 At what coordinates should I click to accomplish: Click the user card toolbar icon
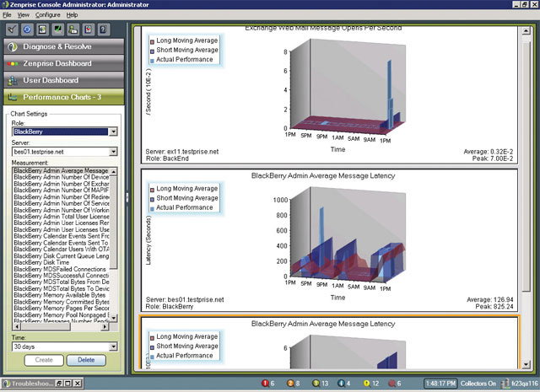73,30
